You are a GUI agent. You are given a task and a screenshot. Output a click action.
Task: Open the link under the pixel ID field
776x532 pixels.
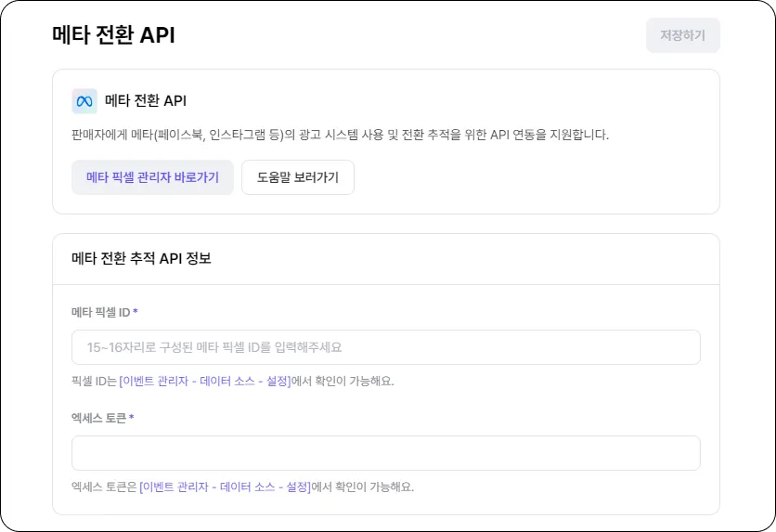pyautogui.click(x=205, y=381)
